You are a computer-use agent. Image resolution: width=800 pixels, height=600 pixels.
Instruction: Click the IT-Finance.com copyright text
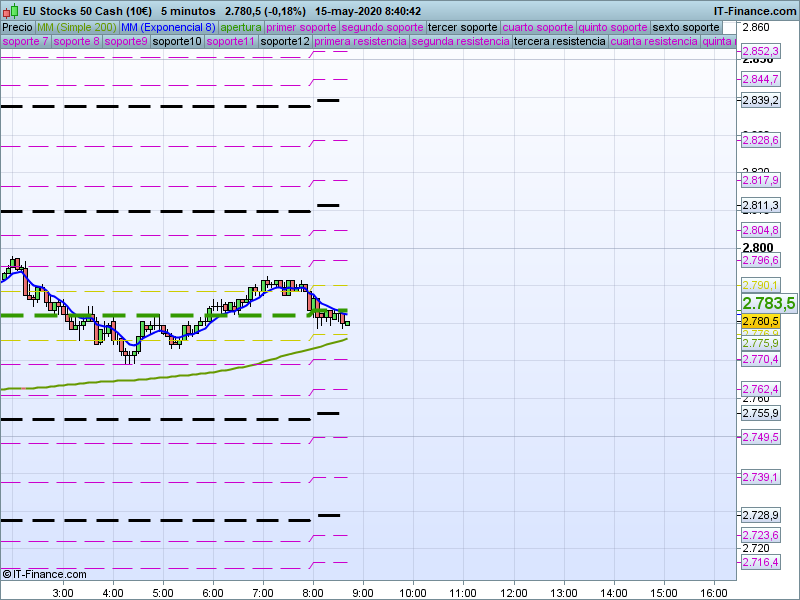[x=44, y=574]
